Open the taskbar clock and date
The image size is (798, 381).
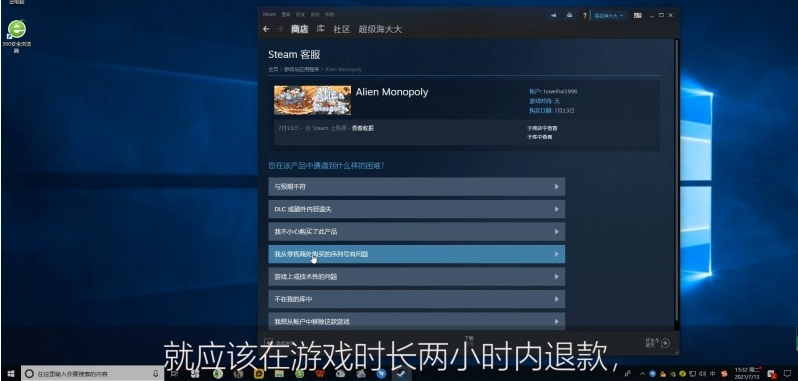[747, 374]
